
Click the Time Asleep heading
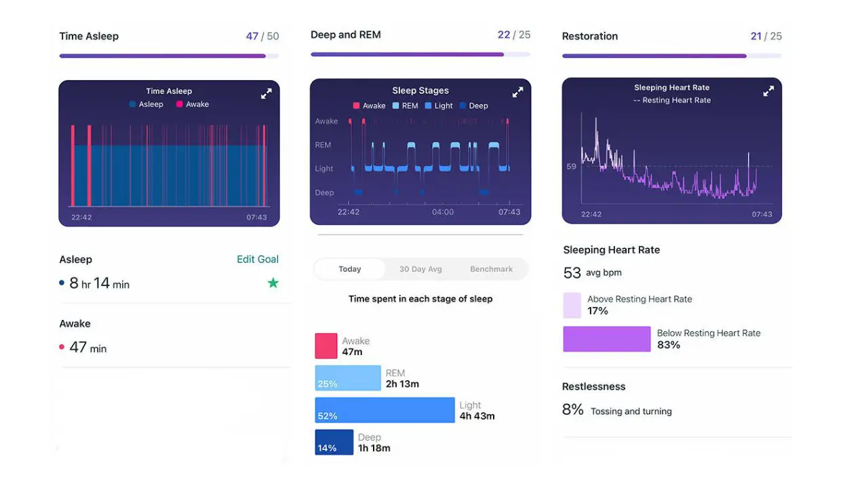[89, 36]
